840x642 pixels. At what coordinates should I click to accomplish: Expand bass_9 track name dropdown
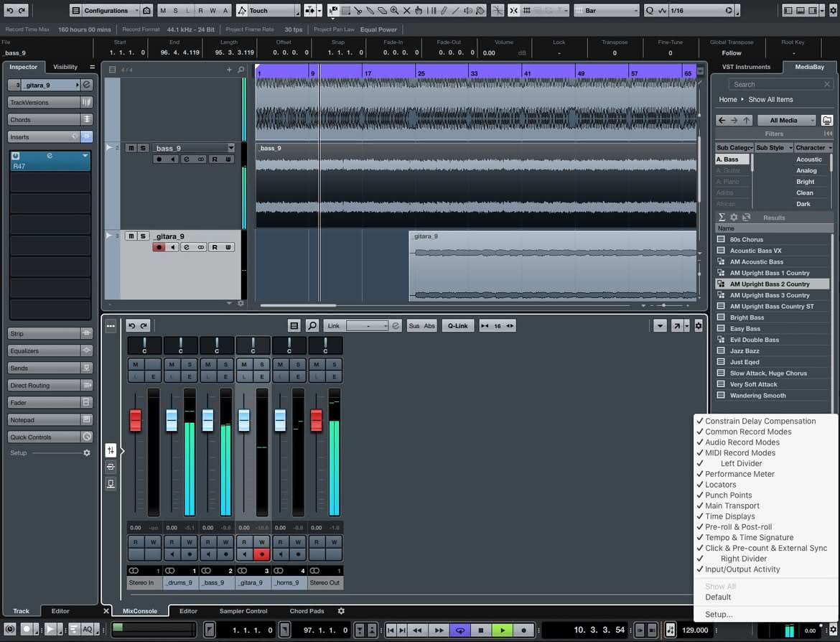(x=231, y=148)
